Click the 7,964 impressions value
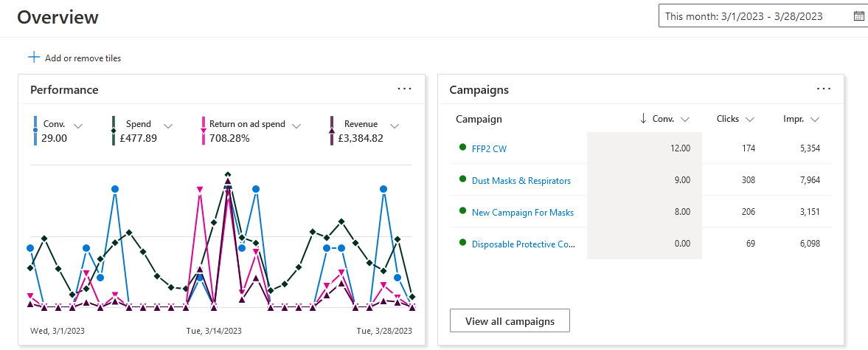868x350 pixels. (x=810, y=179)
